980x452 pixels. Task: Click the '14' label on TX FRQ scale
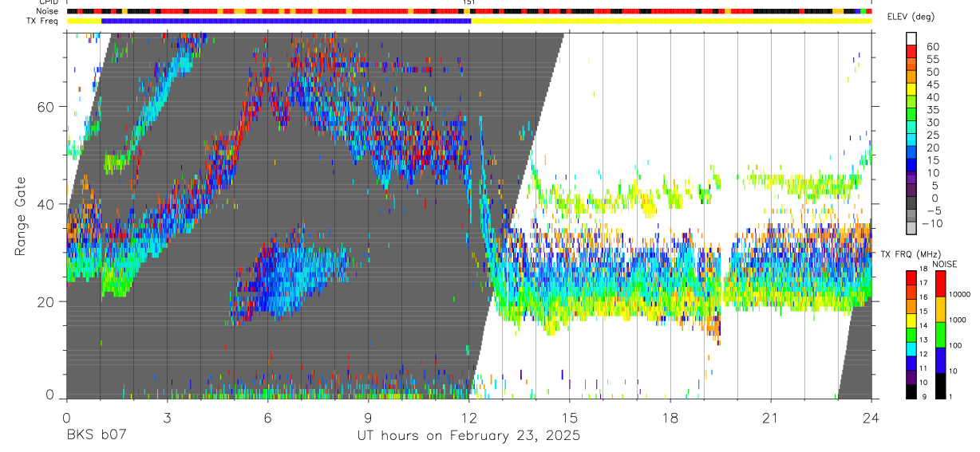tap(923, 326)
